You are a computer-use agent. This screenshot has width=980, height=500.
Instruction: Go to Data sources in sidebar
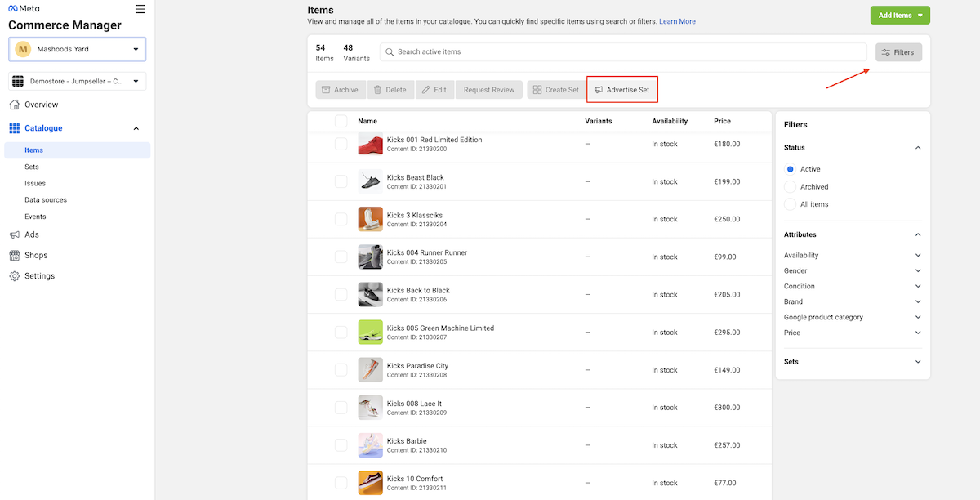(x=46, y=199)
